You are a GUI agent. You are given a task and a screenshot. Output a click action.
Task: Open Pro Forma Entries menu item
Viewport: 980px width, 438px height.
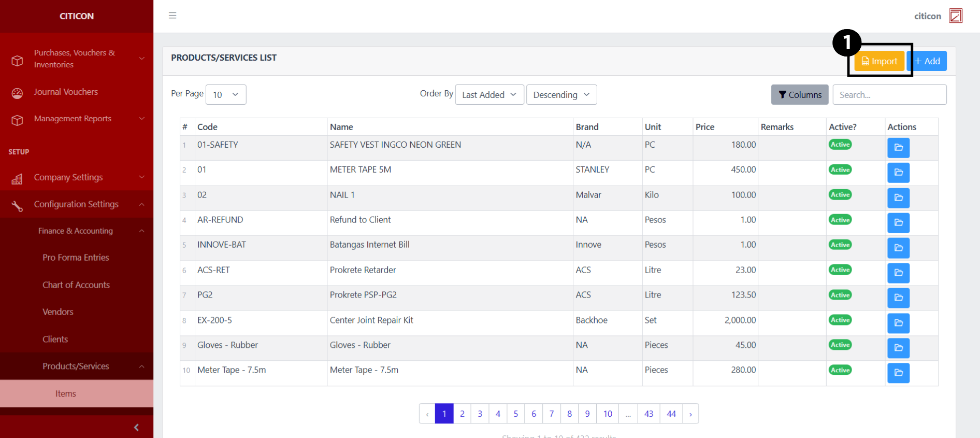click(x=76, y=258)
